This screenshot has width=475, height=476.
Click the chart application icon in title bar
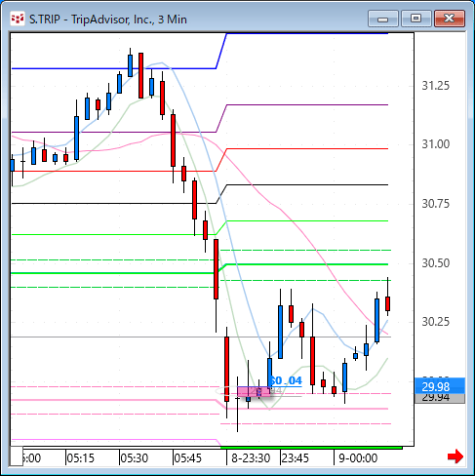[x=18, y=19]
